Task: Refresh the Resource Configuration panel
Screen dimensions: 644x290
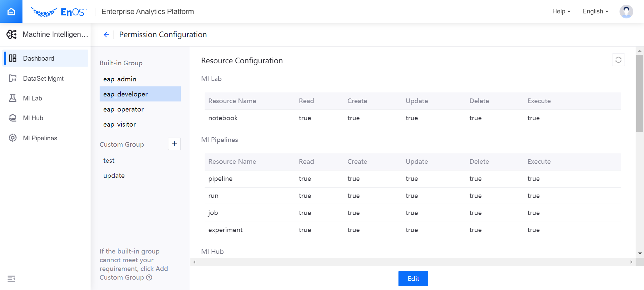Action: tap(618, 60)
